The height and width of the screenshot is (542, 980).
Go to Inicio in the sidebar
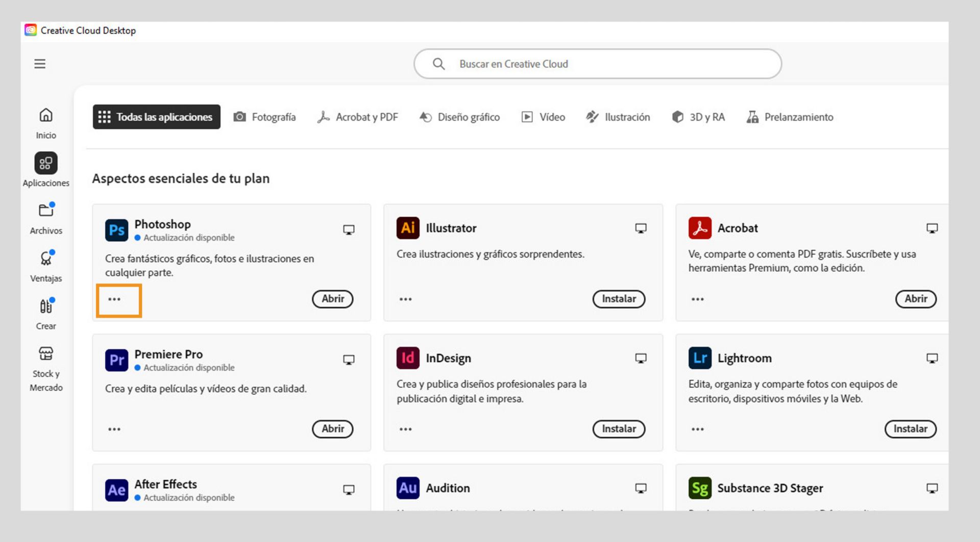click(46, 123)
